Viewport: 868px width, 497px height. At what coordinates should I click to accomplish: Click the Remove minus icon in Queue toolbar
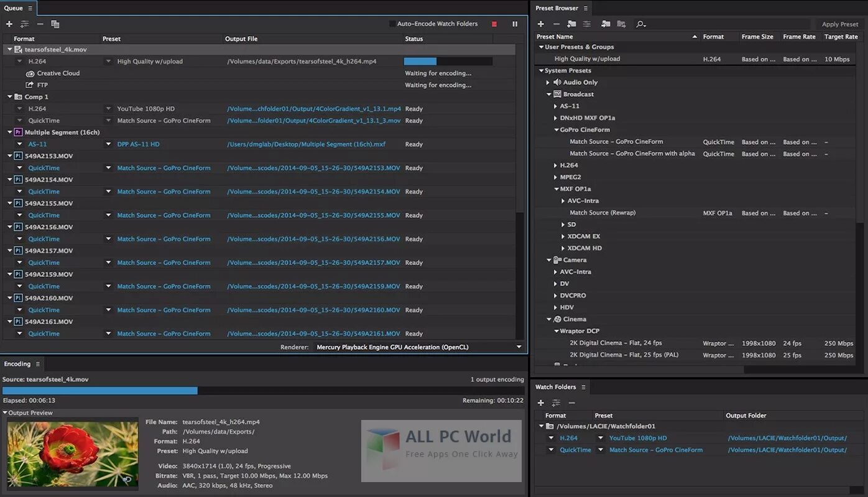40,24
